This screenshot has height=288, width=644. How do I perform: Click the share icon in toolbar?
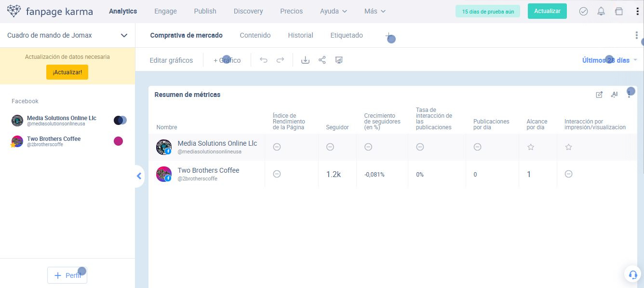[x=322, y=60]
